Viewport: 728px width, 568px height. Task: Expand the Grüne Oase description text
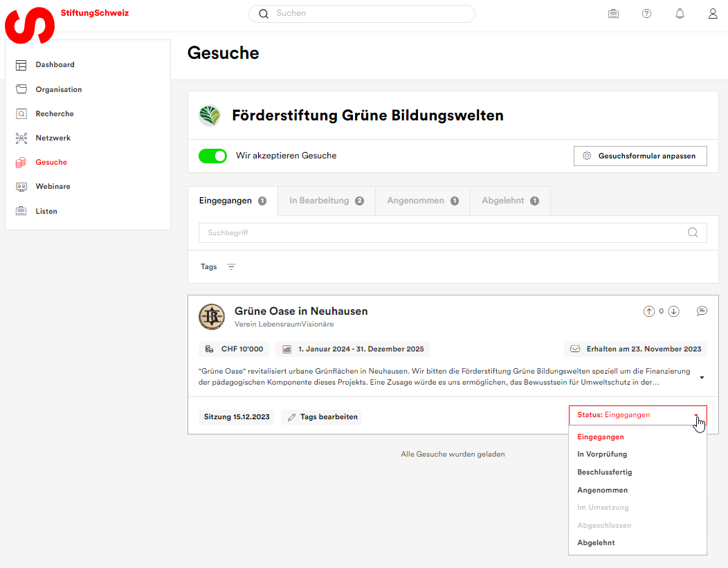(x=702, y=378)
